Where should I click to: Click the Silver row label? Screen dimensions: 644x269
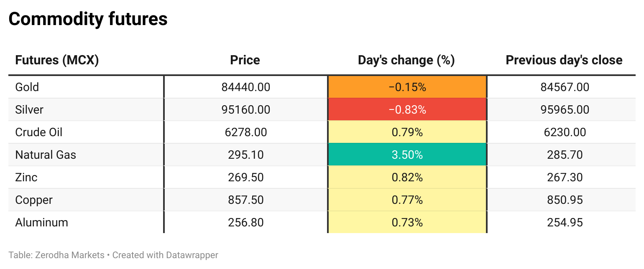point(29,110)
